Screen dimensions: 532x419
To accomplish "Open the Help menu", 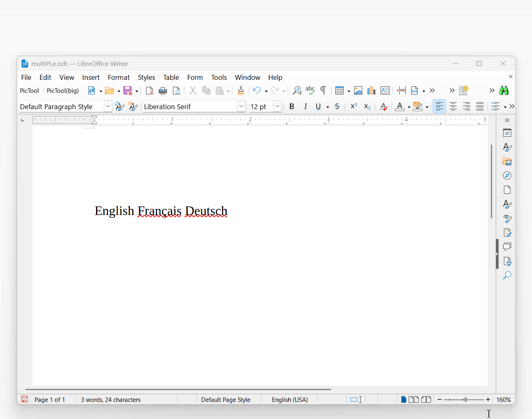I will coord(275,77).
